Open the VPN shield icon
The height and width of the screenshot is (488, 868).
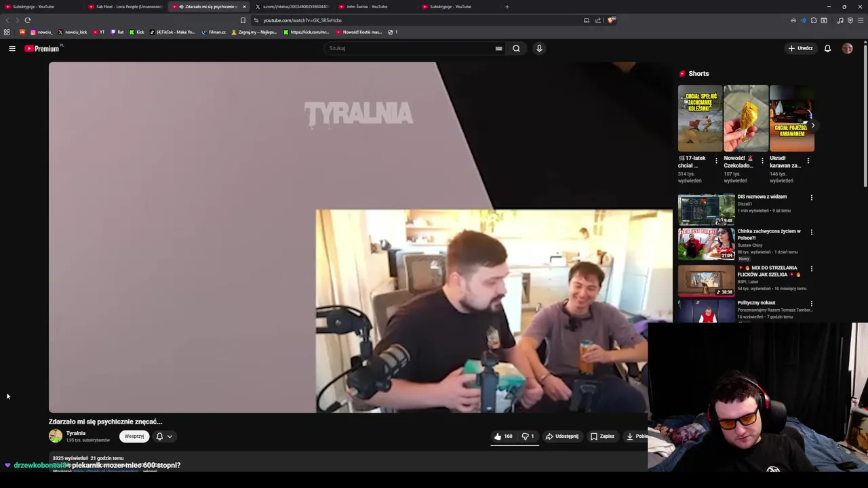click(850, 20)
